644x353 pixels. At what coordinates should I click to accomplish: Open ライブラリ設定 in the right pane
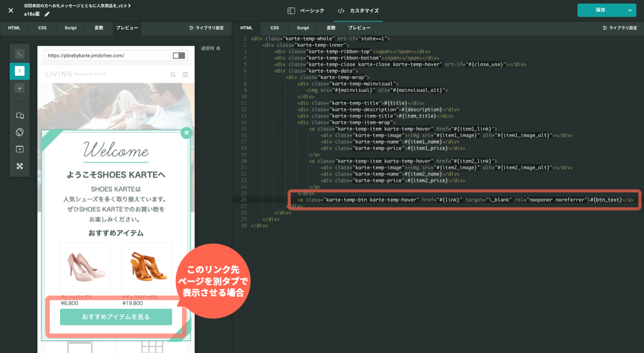(619, 28)
